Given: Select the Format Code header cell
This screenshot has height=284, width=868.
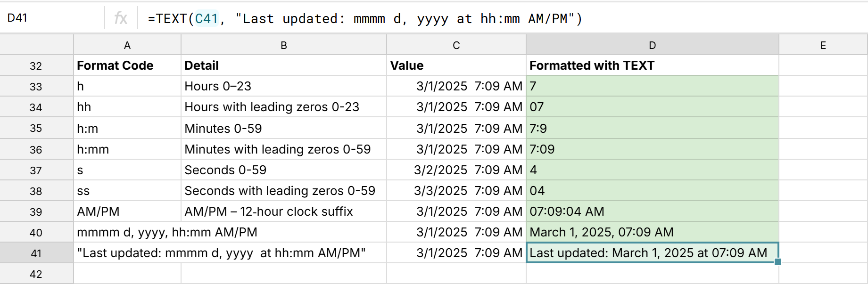Looking at the screenshot, I should coord(127,65).
